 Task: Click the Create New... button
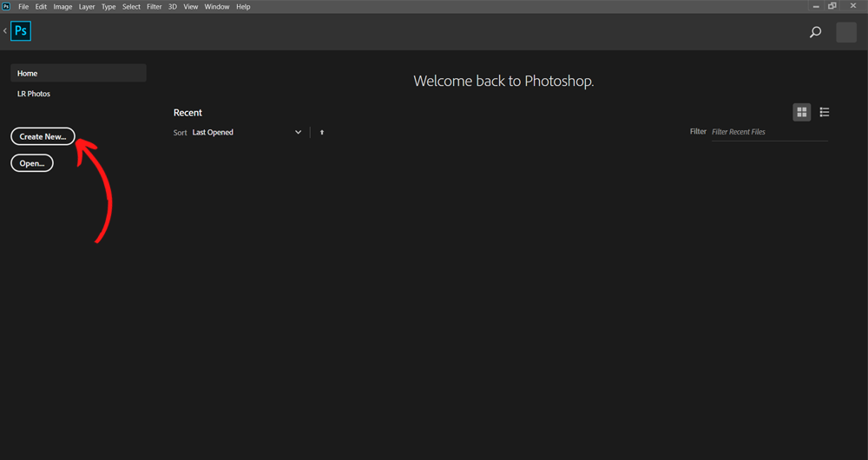coord(43,136)
